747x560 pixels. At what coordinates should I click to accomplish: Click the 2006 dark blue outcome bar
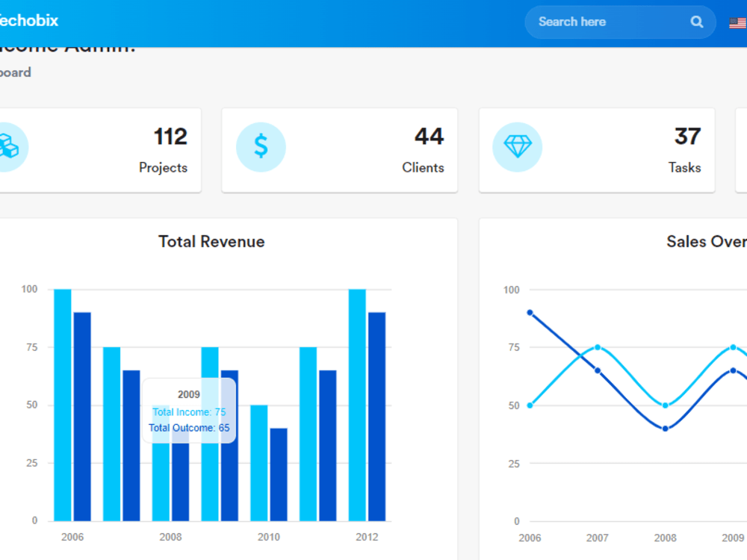(82, 417)
